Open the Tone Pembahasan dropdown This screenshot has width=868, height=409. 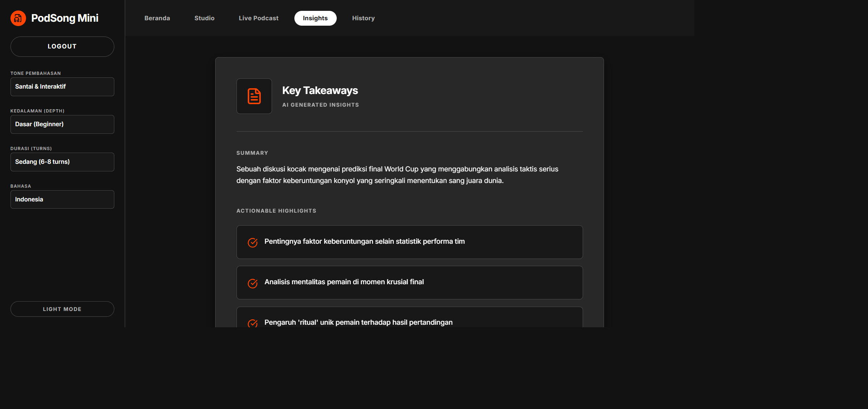(62, 87)
